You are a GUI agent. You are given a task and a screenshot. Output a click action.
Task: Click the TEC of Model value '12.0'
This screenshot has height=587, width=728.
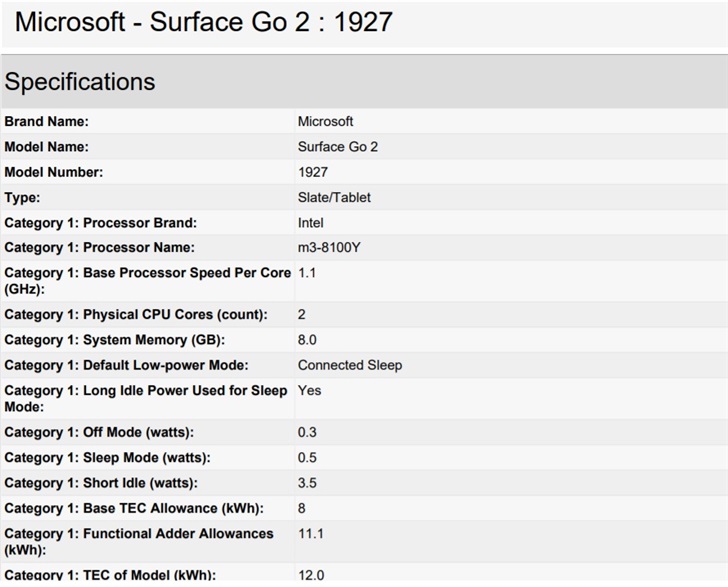[x=311, y=575]
